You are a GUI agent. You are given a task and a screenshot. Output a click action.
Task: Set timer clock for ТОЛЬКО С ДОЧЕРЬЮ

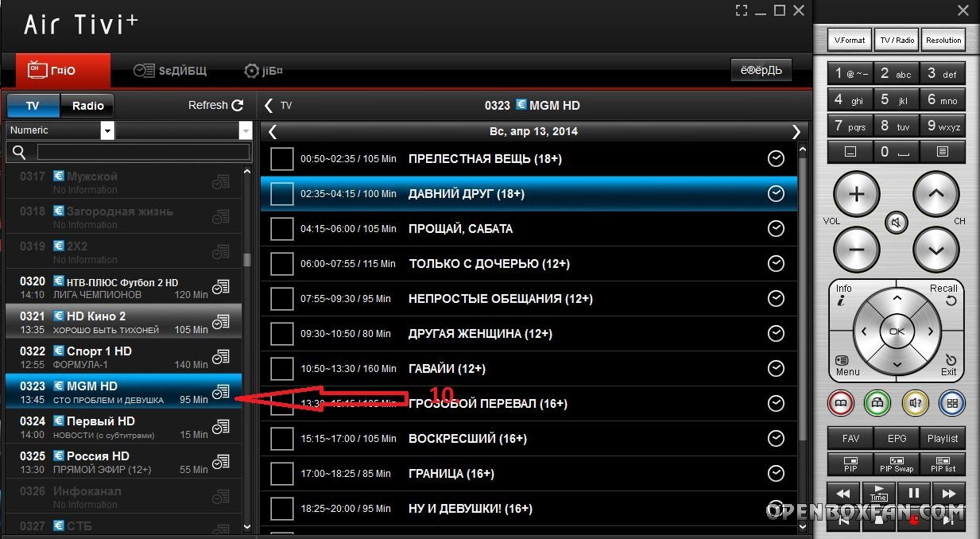[x=776, y=264]
